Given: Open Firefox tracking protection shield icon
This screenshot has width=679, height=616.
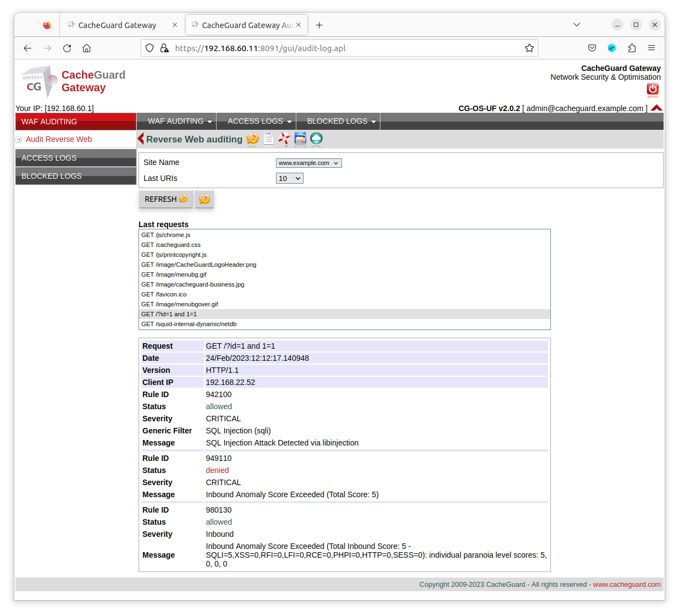Looking at the screenshot, I should [149, 48].
